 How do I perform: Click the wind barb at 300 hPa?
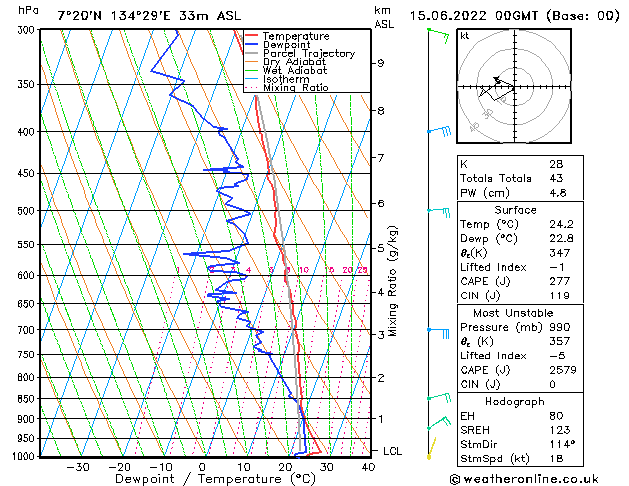tap(438, 35)
